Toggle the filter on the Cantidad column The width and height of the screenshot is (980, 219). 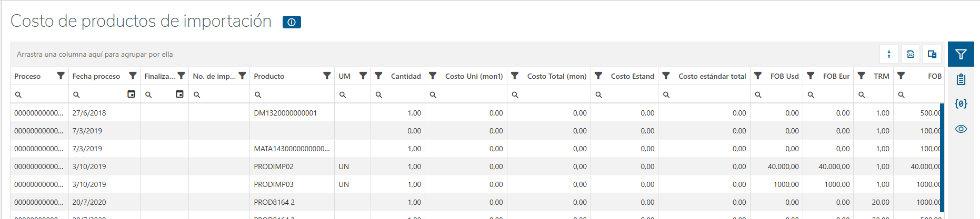click(x=378, y=76)
